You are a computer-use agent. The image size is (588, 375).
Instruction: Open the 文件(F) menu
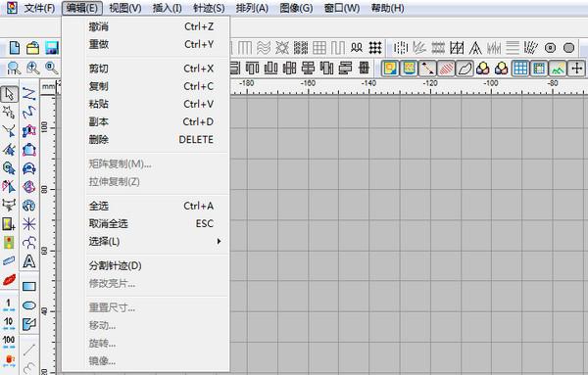[x=39, y=8]
